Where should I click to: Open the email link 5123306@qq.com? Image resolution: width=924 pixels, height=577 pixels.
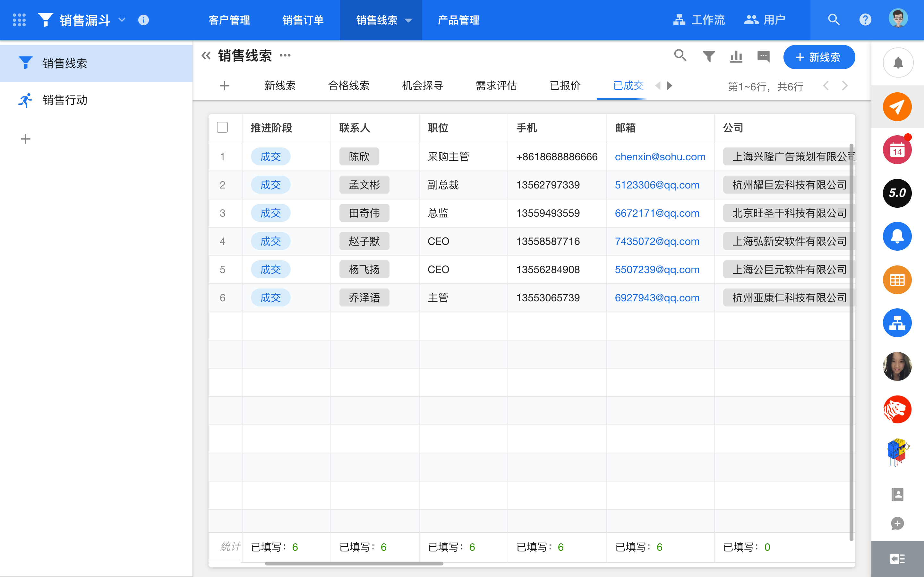point(657,185)
